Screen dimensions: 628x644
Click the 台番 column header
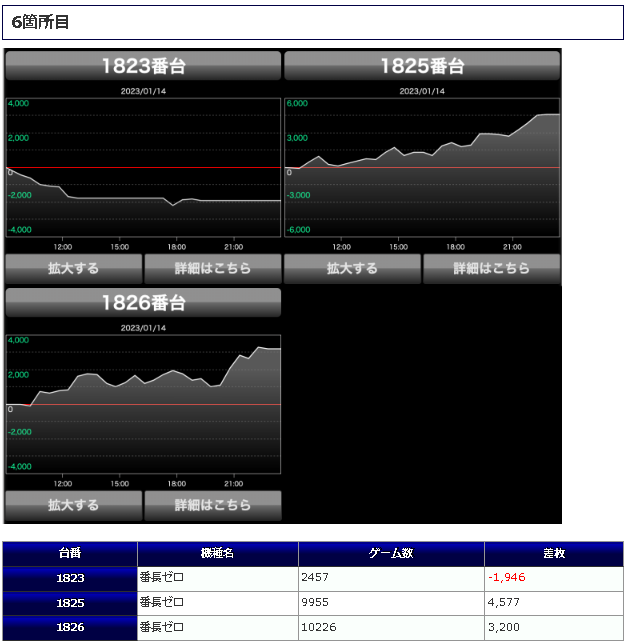coord(70,554)
